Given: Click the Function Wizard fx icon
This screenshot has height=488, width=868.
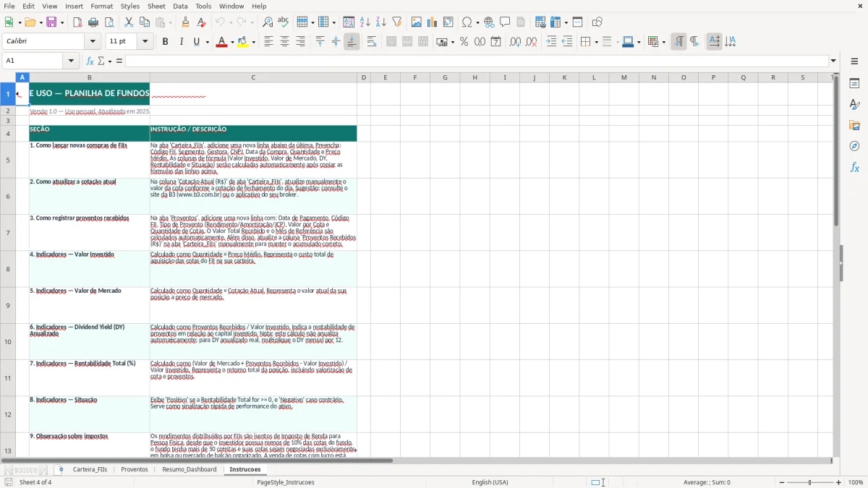Looking at the screenshot, I should pos(90,61).
